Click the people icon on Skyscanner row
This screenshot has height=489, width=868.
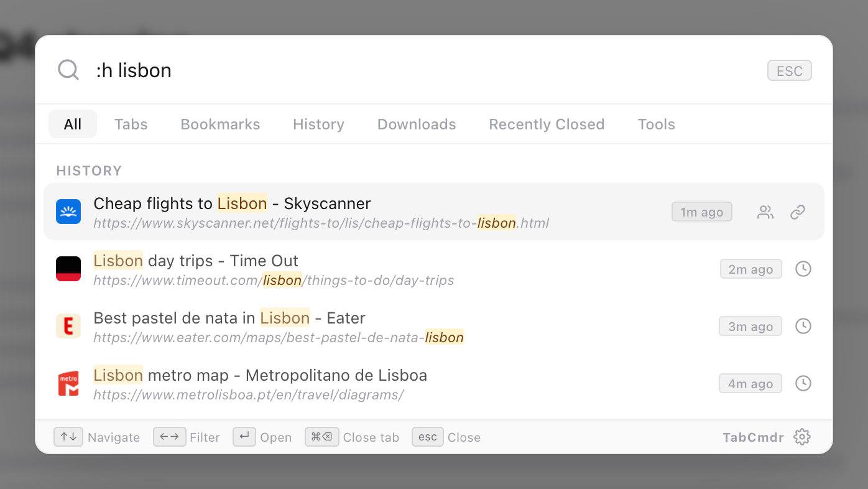click(x=765, y=212)
